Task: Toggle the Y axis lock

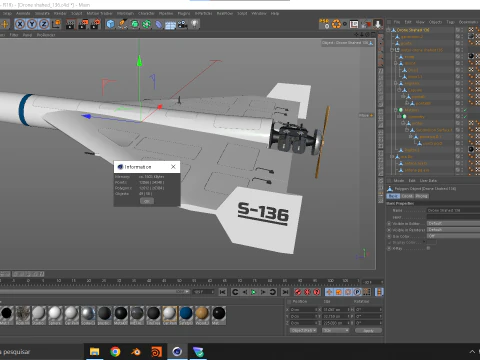Action: pos(32,24)
